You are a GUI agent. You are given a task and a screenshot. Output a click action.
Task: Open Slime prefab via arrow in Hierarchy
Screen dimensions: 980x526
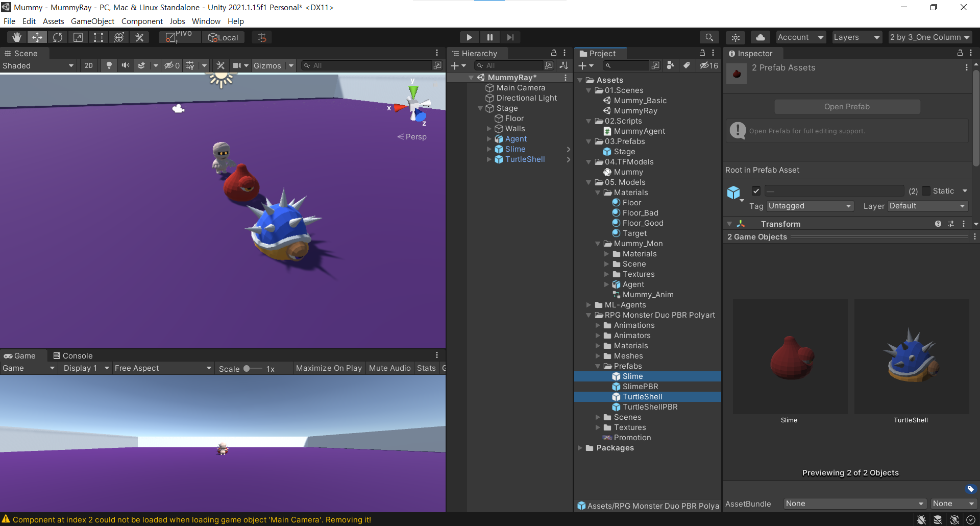point(568,149)
